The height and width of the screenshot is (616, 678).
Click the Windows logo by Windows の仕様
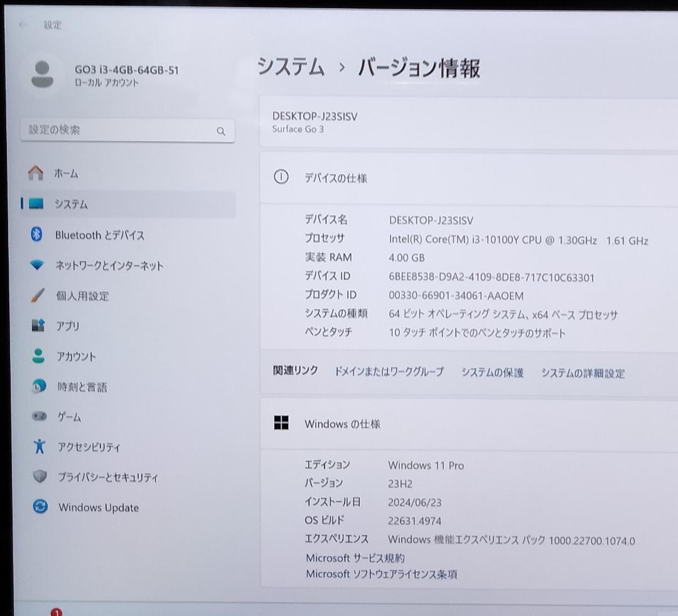click(281, 423)
